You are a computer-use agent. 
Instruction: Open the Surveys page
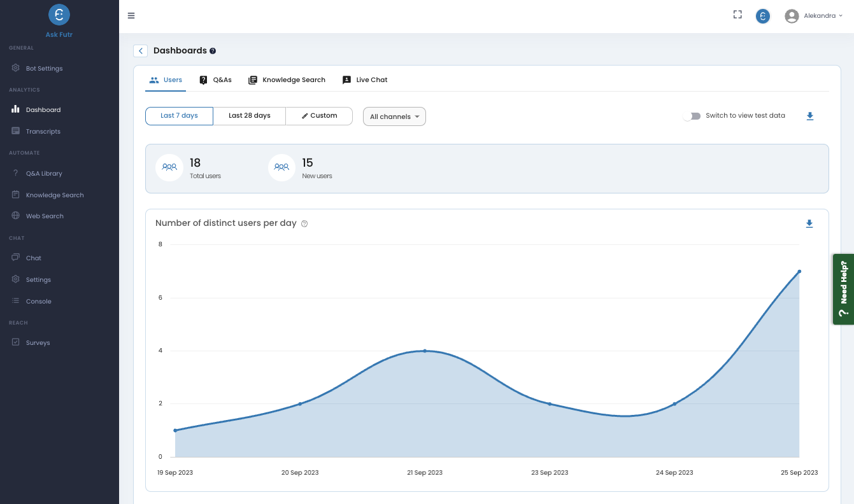38,342
